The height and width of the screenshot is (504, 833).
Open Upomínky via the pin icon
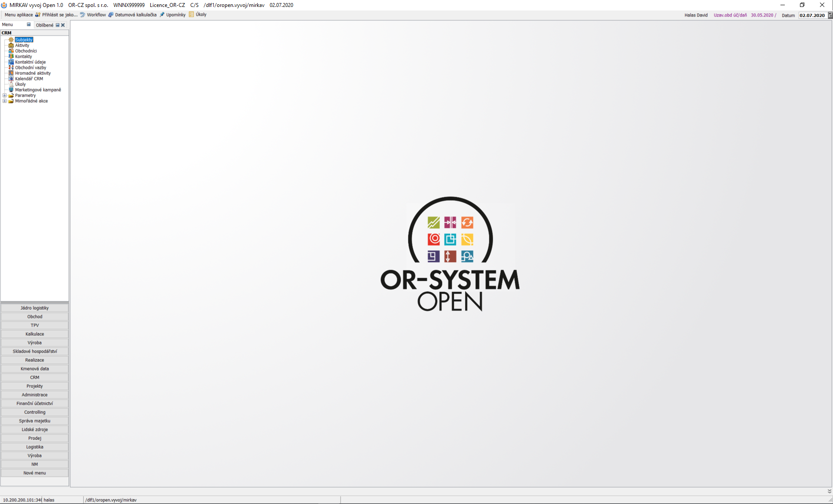[x=162, y=15]
